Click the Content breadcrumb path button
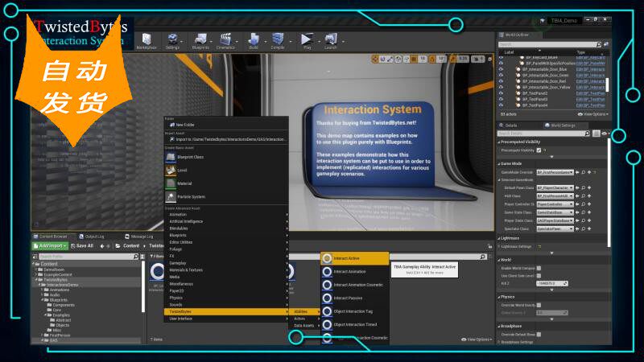This screenshot has height=362, width=644. tap(131, 246)
